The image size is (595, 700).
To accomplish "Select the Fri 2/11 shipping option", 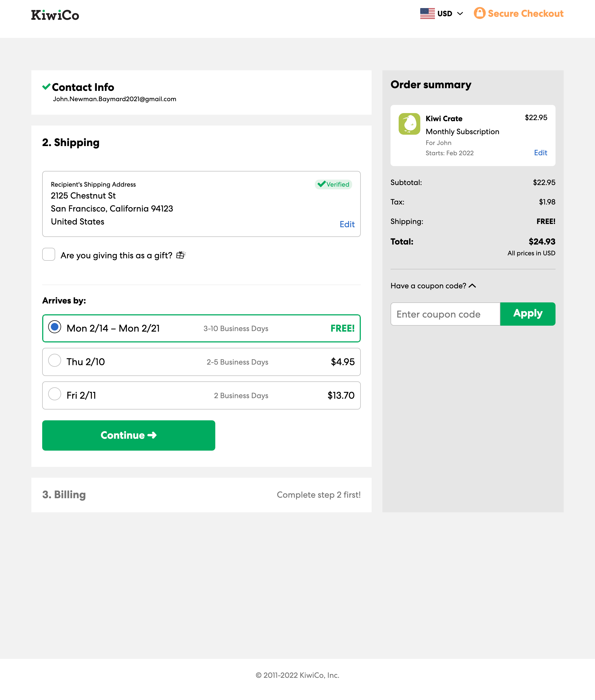I will pos(54,394).
